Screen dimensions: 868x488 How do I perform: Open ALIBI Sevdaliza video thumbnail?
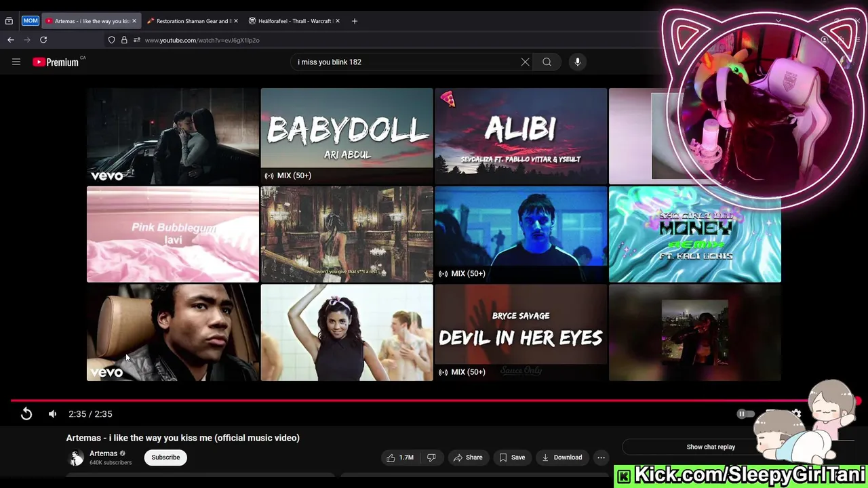pos(521,136)
